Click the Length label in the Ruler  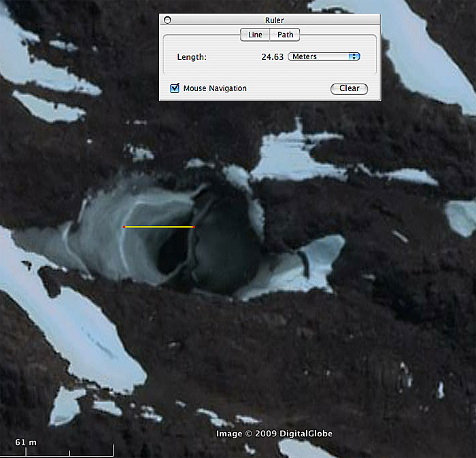[x=192, y=57]
